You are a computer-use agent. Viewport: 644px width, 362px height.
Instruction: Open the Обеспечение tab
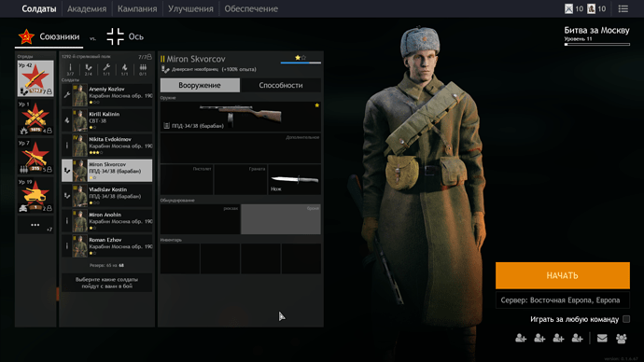(251, 8)
